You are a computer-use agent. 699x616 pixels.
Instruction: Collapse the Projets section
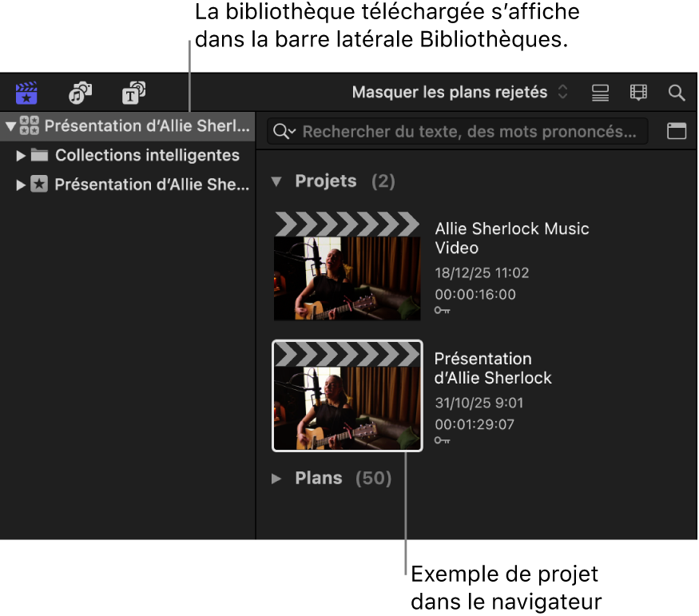coord(276,181)
